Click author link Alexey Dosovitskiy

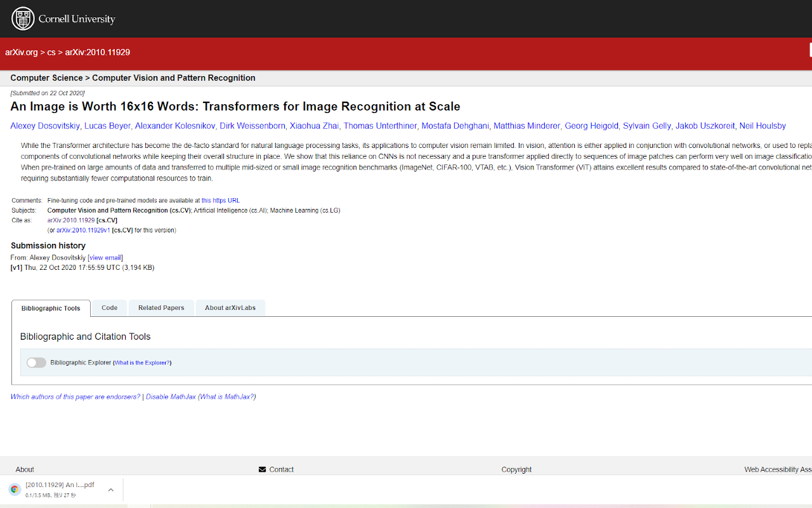point(45,126)
